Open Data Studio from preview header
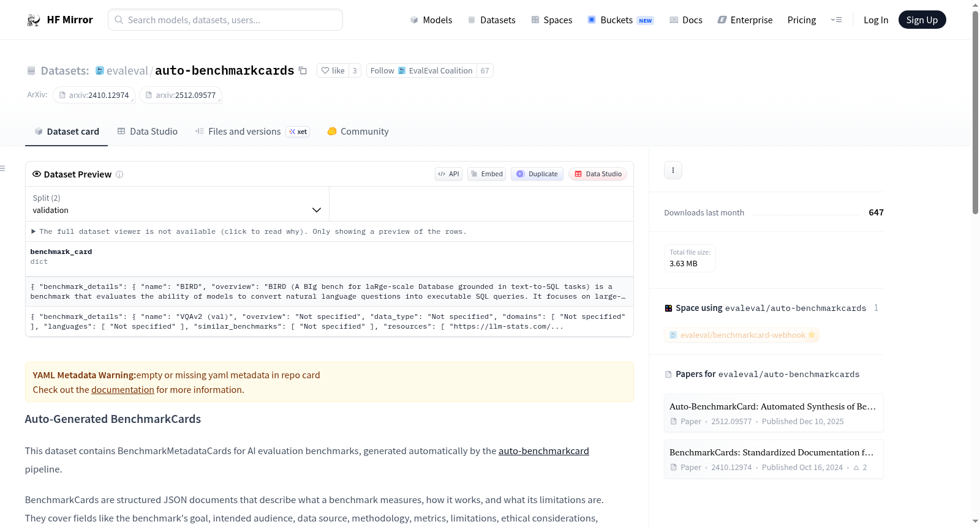 (x=598, y=174)
